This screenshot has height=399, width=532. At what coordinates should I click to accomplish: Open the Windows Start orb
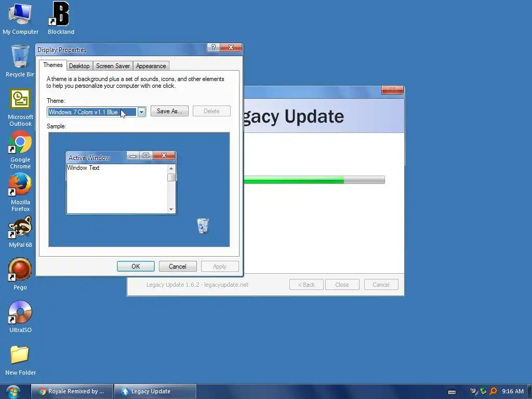click(x=13, y=392)
